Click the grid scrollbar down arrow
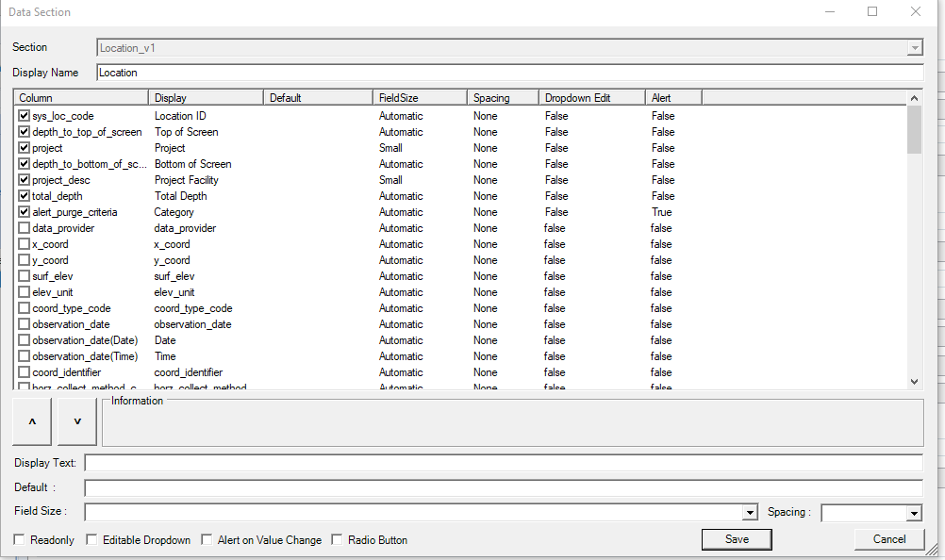The image size is (945, 560). (x=914, y=381)
